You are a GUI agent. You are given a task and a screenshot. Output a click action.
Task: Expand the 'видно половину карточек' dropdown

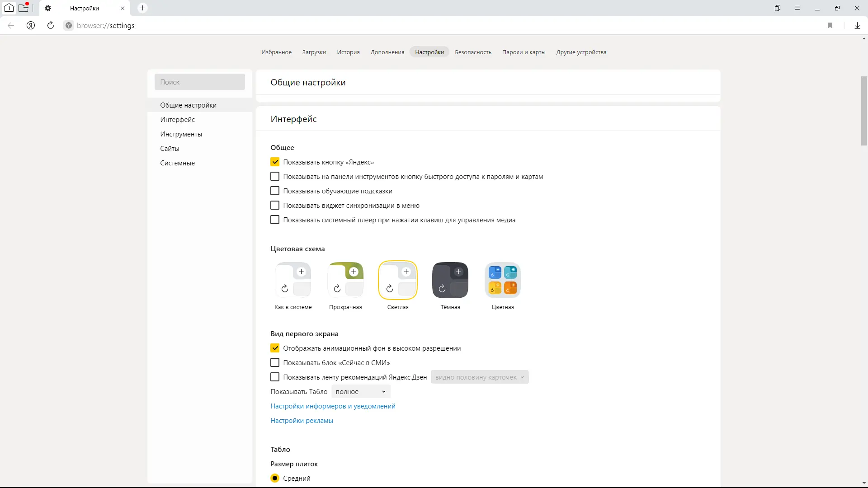tap(479, 377)
